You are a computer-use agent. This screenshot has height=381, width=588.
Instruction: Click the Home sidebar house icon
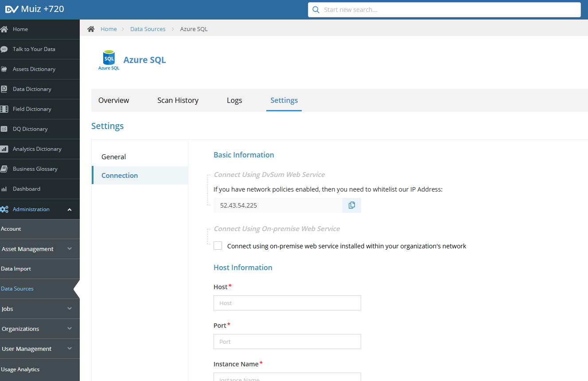(x=4, y=29)
